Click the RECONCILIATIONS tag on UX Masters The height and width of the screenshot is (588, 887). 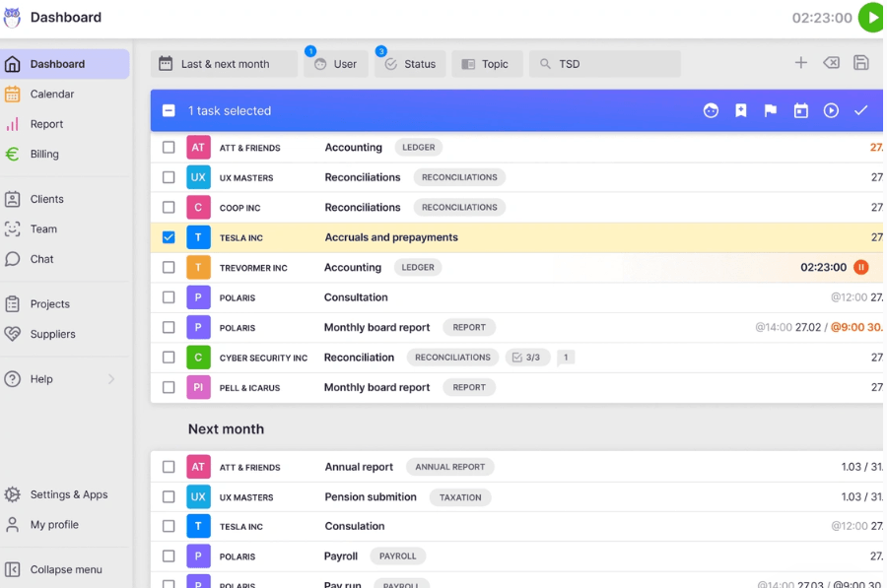click(x=459, y=177)
